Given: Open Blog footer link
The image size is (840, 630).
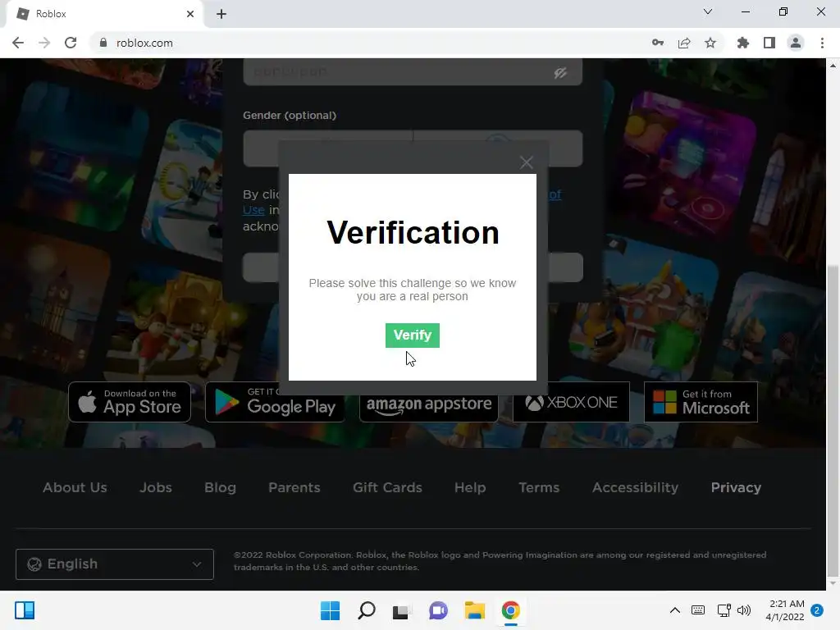Looking at the screenshot, I should (x=220, y=487).
